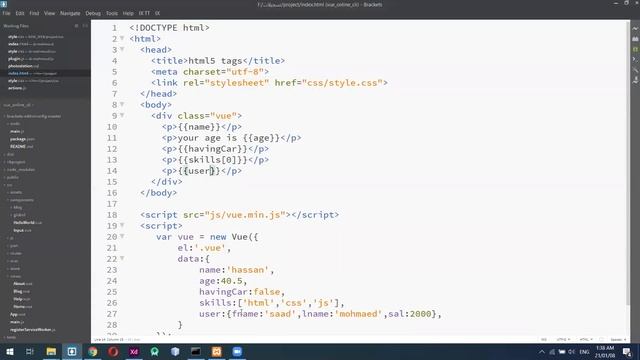Screen dimensions: 640x360
Task: Click the working files settings gear icon
Action: coord(76,26)
